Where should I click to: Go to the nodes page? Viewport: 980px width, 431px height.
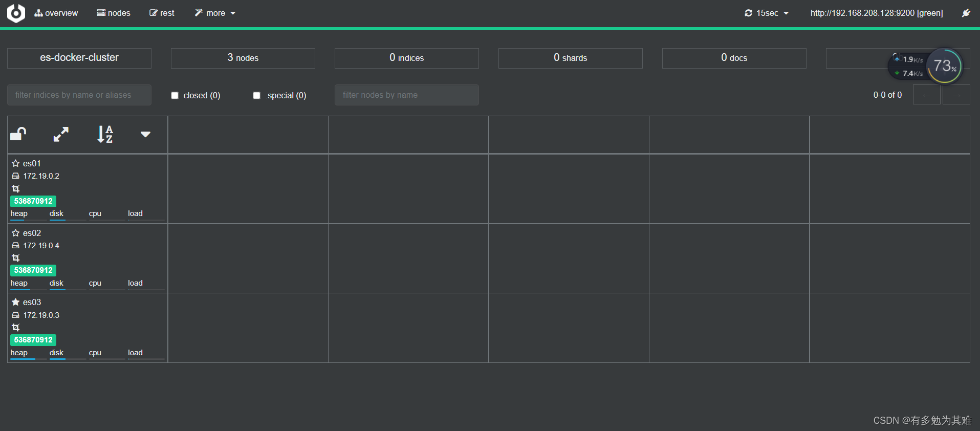click(114, 13)
